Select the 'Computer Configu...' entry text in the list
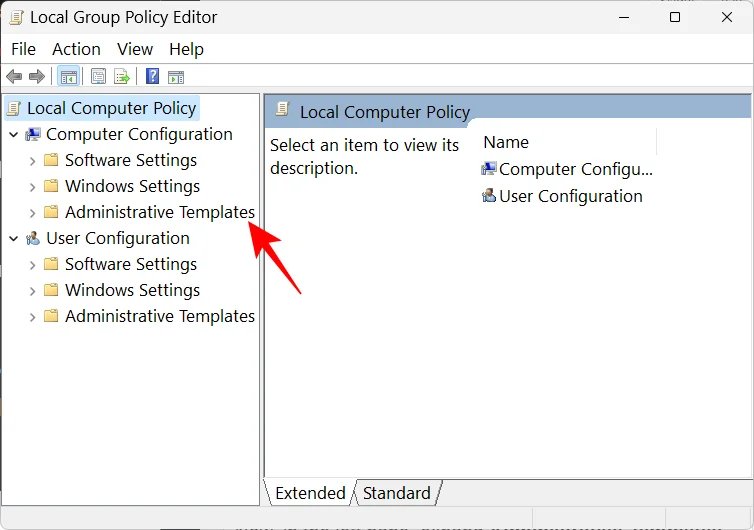 576,169
